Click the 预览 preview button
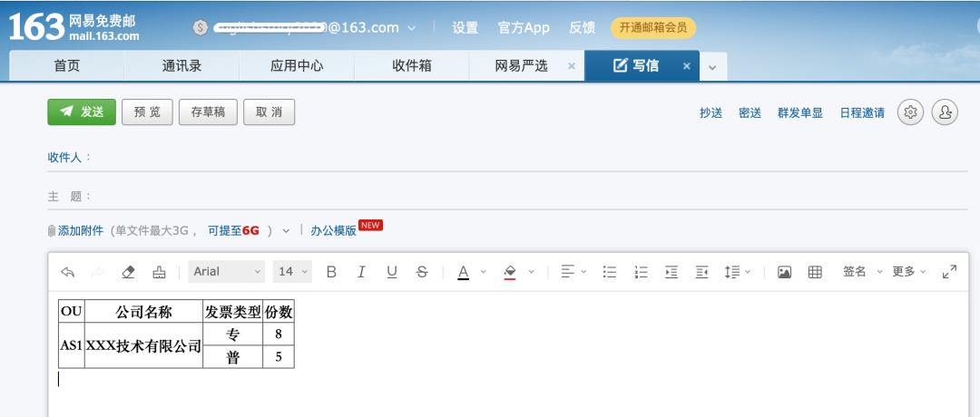Viewport: 980px width, 417px height. [x=148, y=112]
